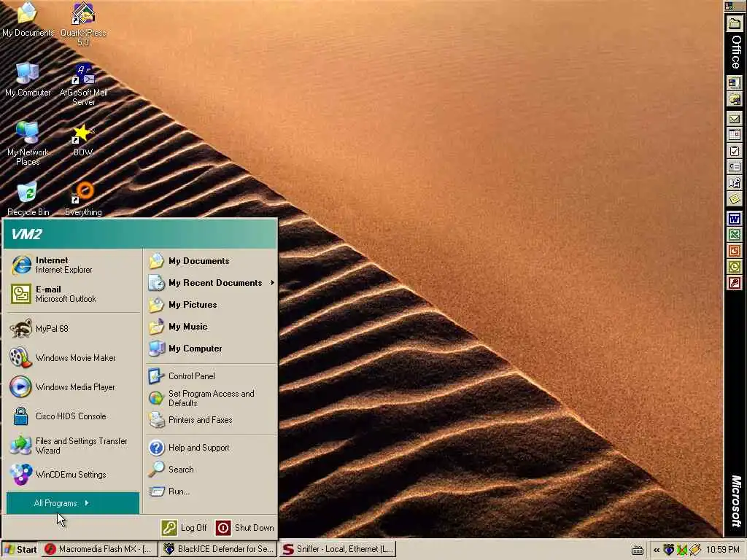Launch Microsoft Word from Shortcut Bar
Viewport: 747px width, 560px height.
[x=735, y=219]
